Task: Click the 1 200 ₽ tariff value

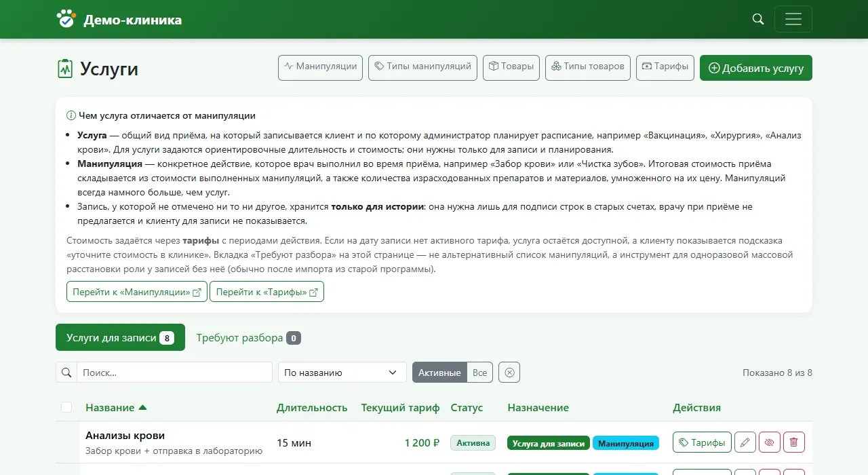Action: coord(422,443)
